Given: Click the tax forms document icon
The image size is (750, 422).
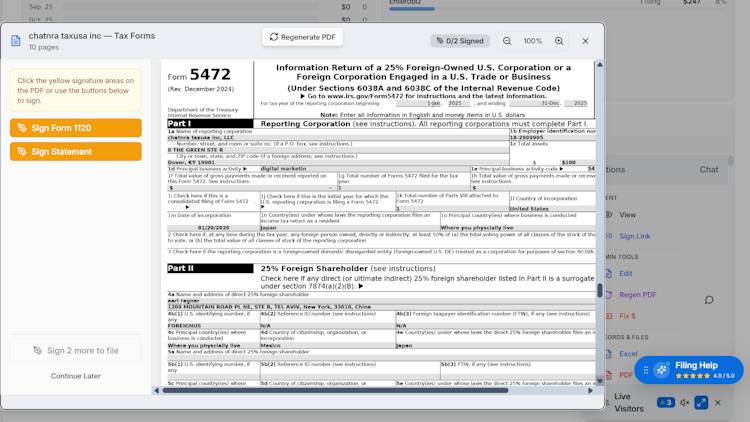Looking at the screenshot, I should click(x=16, y=41).
